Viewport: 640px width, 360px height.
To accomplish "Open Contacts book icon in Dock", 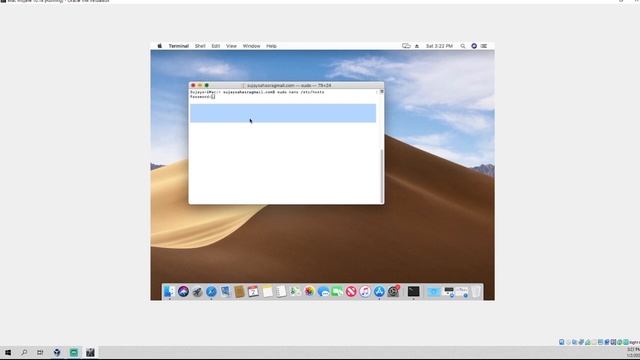I will coord(239,291).
